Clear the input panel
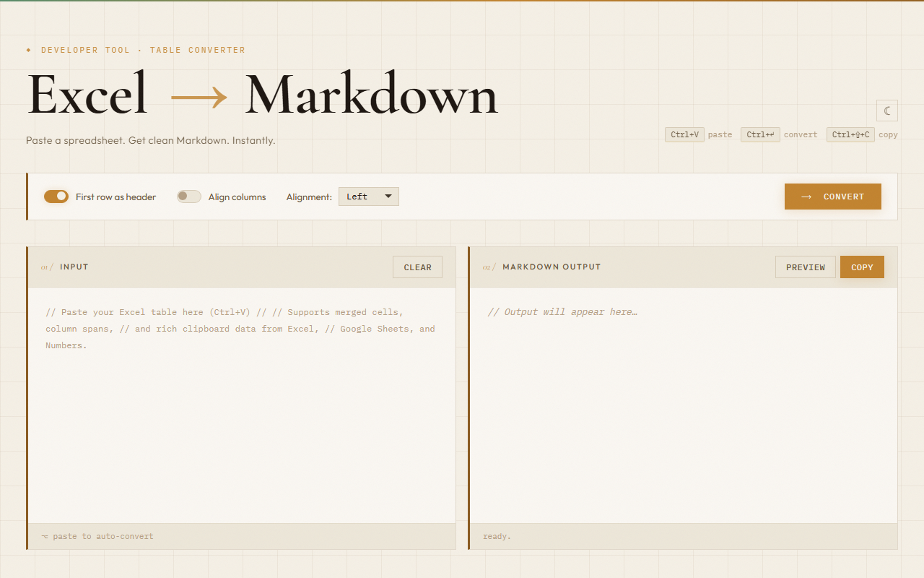The height and width of the screenshot is (578, 924). tap(417, 267)
